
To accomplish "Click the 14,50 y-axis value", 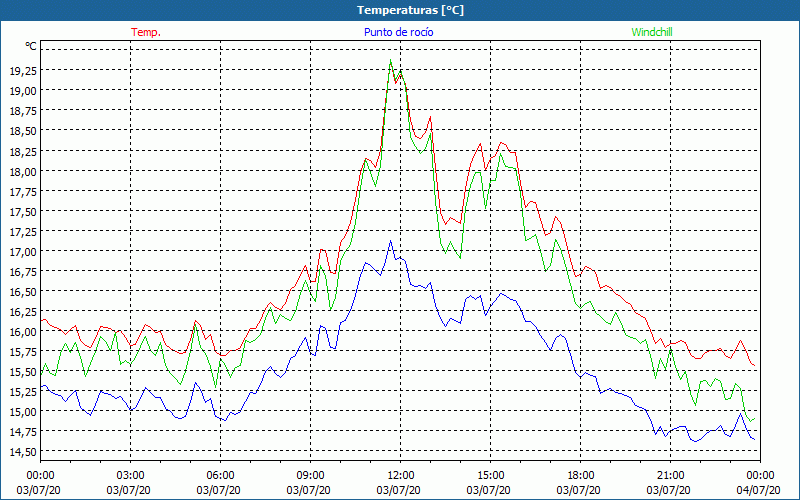I will click(23, 452).
